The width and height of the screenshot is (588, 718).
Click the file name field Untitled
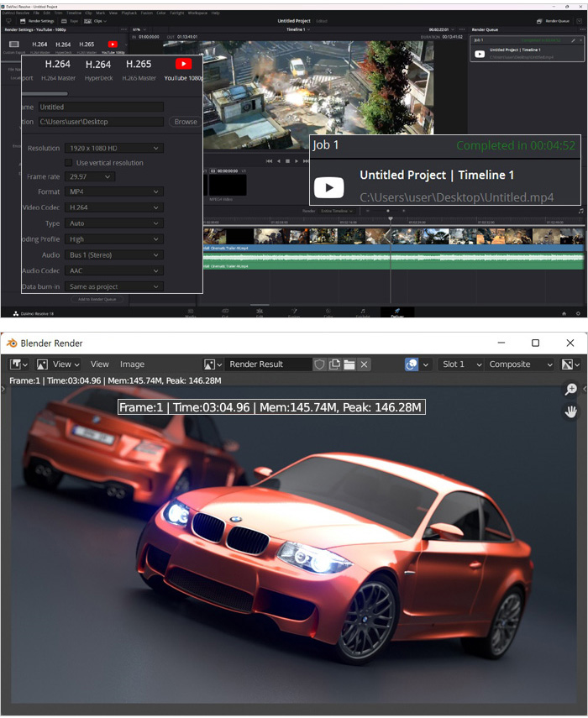[101, 107]
